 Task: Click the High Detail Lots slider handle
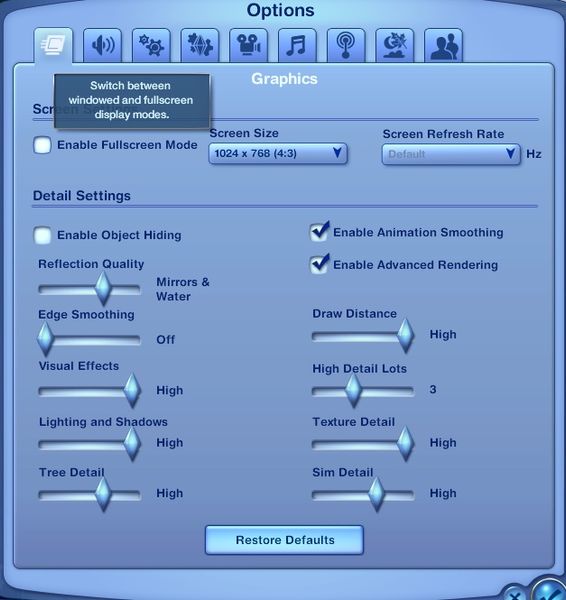pos(353,391)
